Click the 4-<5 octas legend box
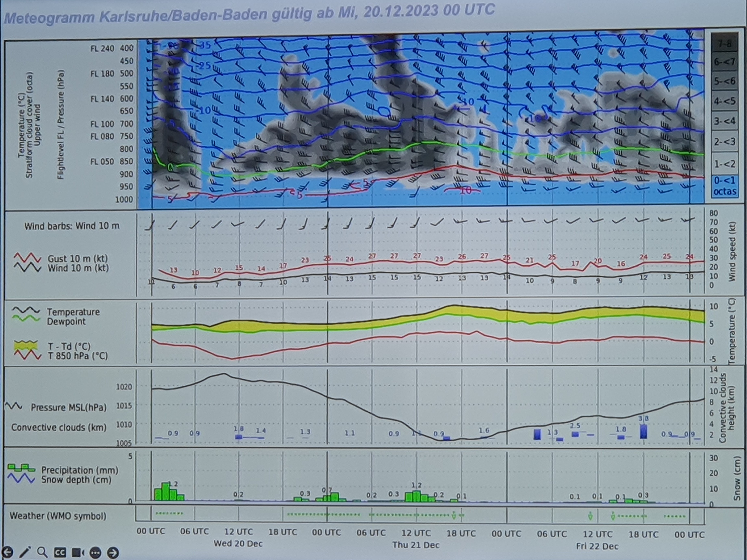 tap(725, 101)
